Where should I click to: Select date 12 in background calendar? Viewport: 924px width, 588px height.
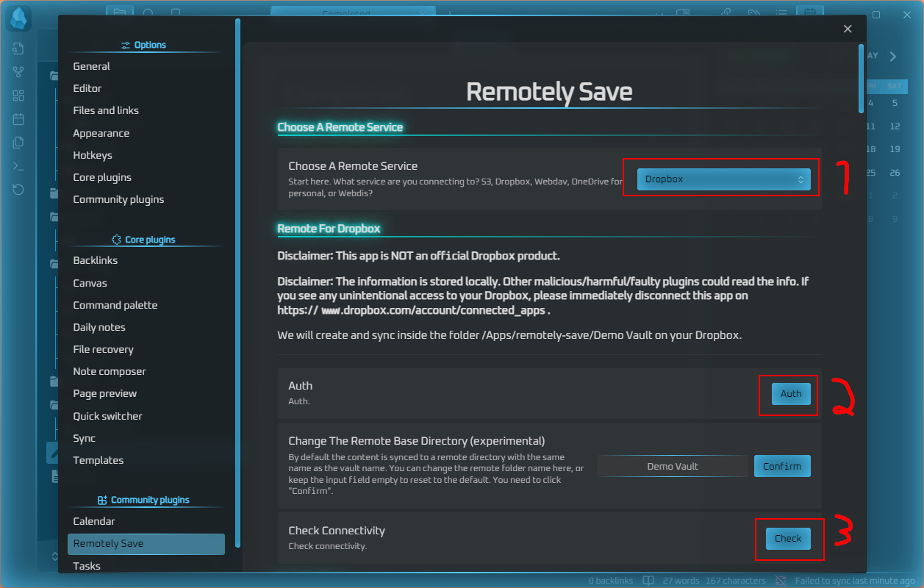click(x=895, y=126)
